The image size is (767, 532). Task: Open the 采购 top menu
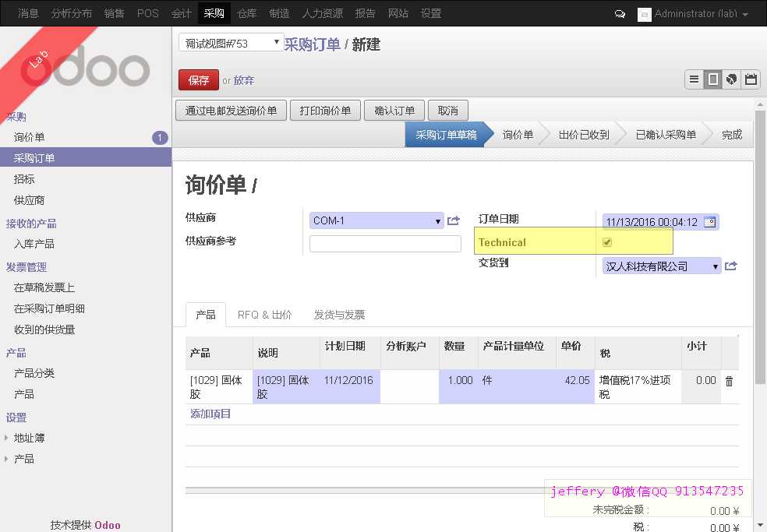(214, 13)
